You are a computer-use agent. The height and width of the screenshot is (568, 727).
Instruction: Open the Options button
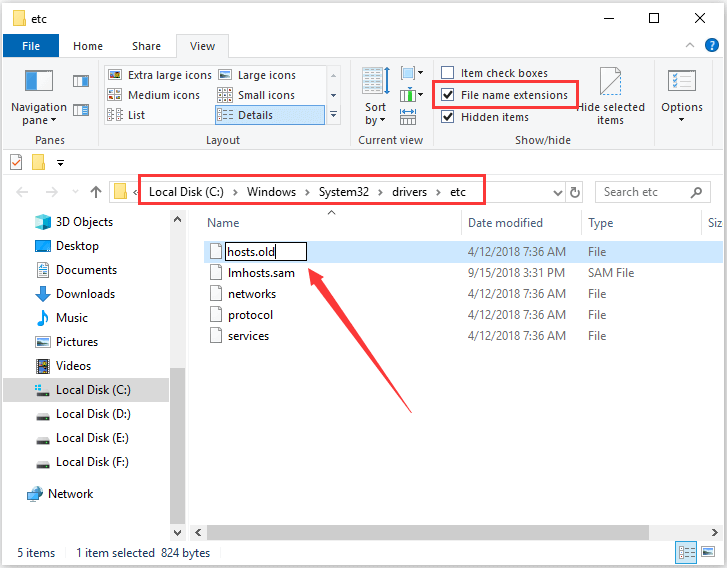pos(682,96)
